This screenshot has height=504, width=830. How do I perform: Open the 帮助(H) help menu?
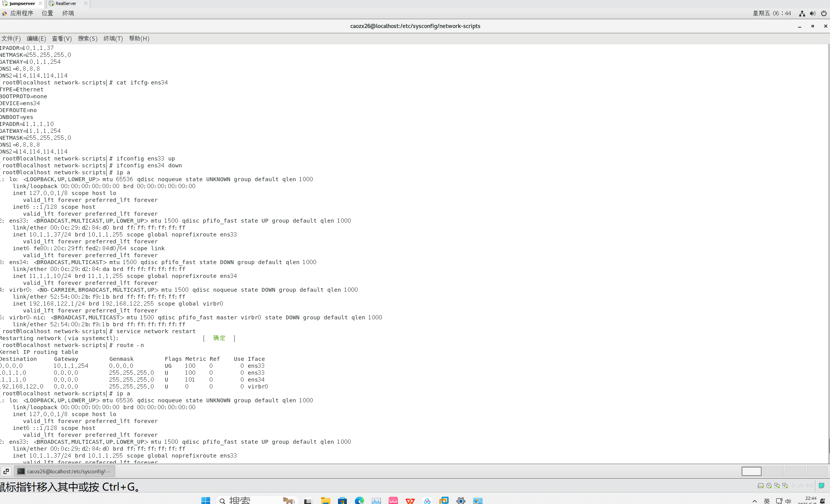(x=139, y=38)
